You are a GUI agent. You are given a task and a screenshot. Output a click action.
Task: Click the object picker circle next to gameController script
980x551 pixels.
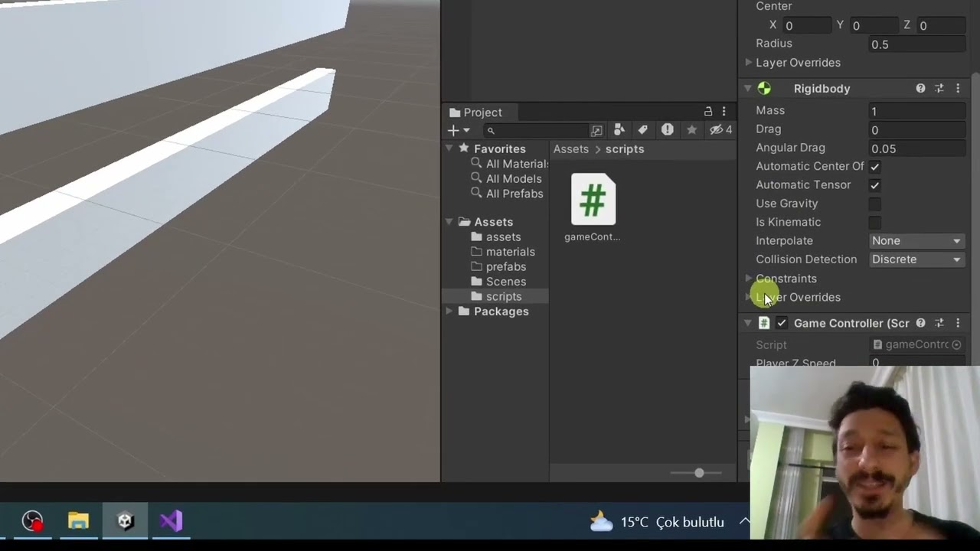point(956,344)
